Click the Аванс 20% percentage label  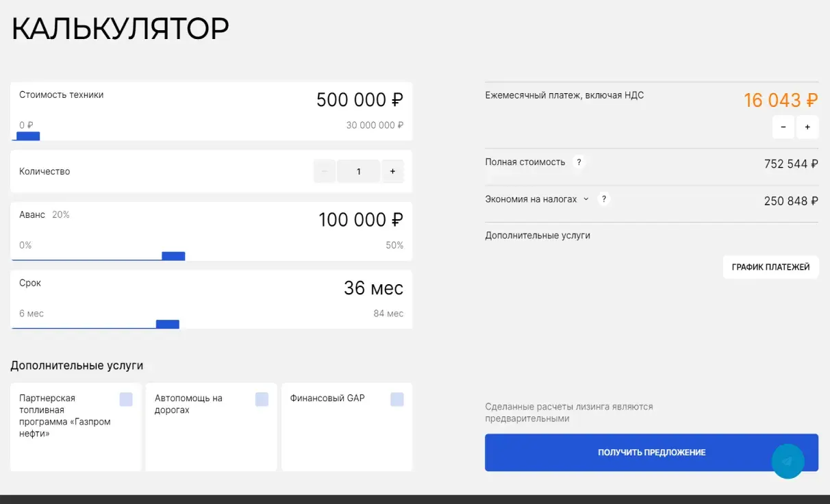61,215
